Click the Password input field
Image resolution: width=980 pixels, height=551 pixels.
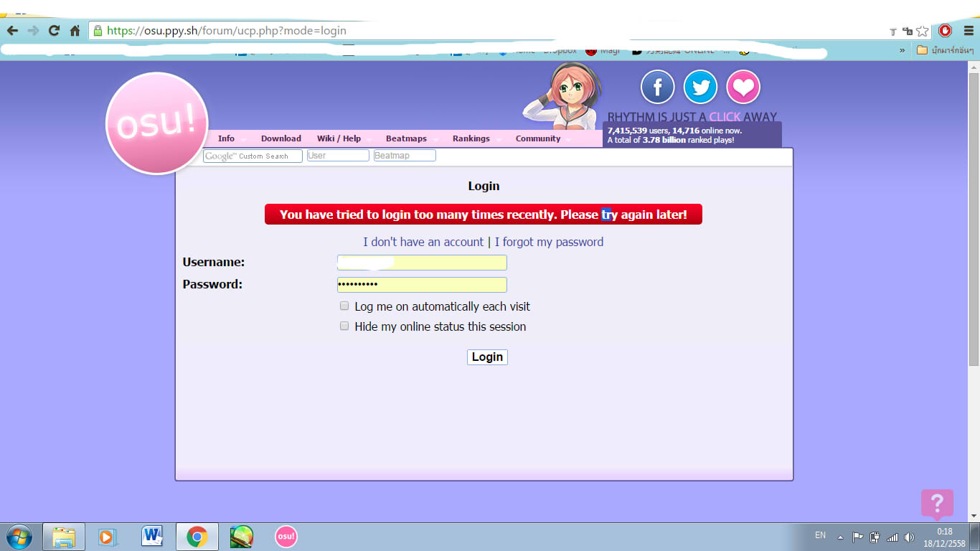click(422, 285)
